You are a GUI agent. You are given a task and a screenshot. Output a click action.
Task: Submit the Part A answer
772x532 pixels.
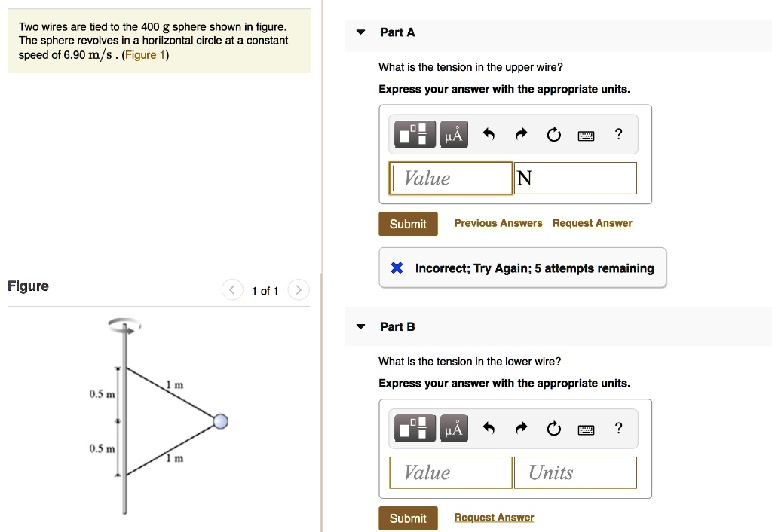(x=408, y=224)
